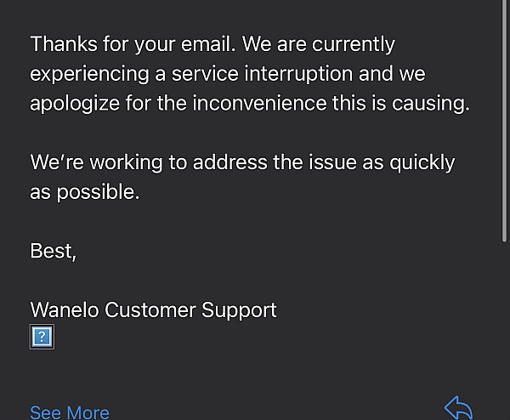This screenshot has height=420, width=510.
Task: Click the word 'Wanelo' in the signature
Action: (x=65, y=309)
